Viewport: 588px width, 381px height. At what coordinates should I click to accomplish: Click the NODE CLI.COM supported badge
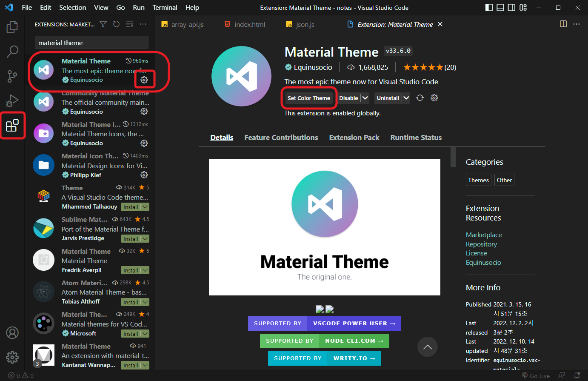(x=325, y=341)
